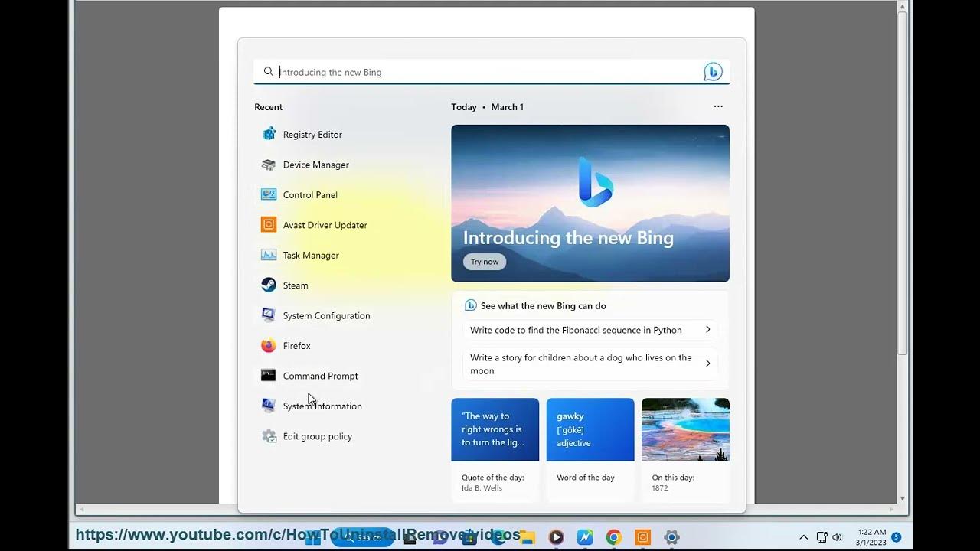Click the background window's scroll-left arrow
The height and width of the screenshot is (551, 980).
(81, 509)
